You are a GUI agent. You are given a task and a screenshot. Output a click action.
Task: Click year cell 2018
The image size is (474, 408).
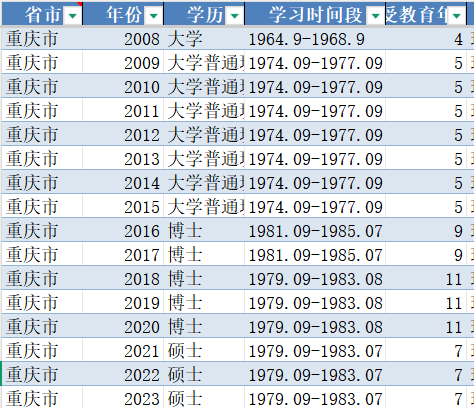123,278
